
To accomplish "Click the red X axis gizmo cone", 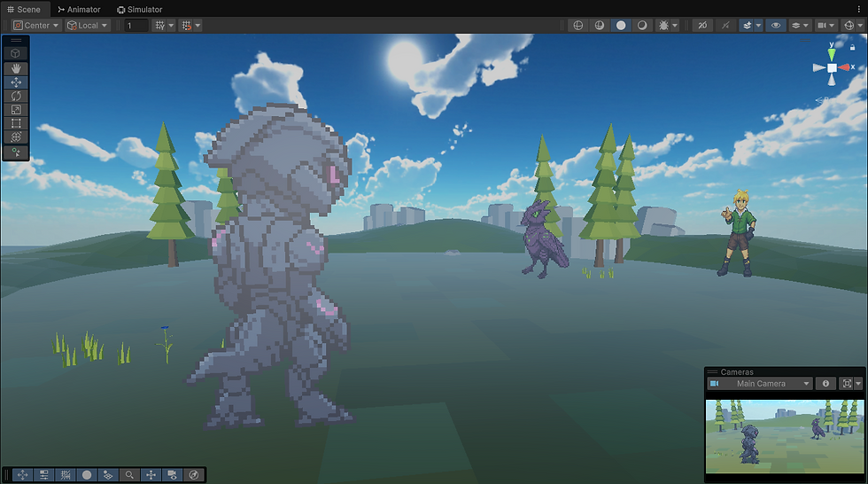I will coord(844,67).
